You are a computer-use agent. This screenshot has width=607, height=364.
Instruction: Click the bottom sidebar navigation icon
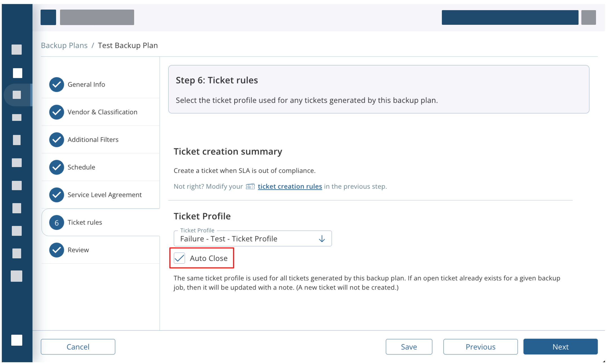17,340
